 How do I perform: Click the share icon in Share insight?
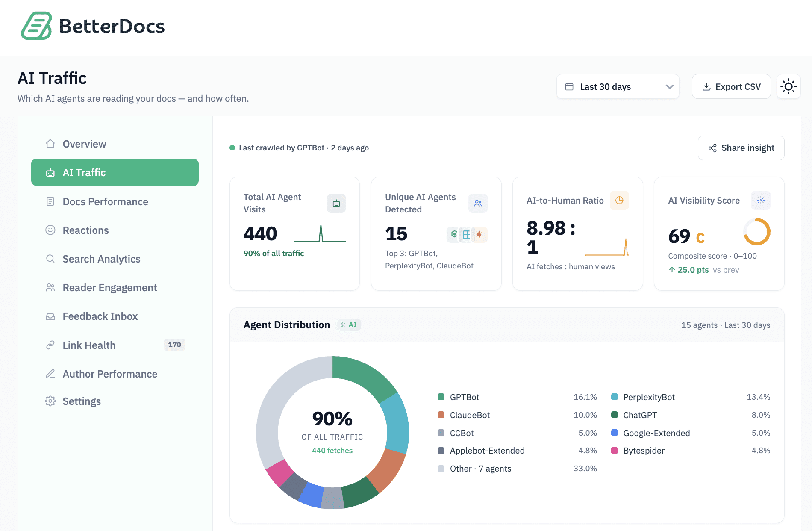click(712, 148)
